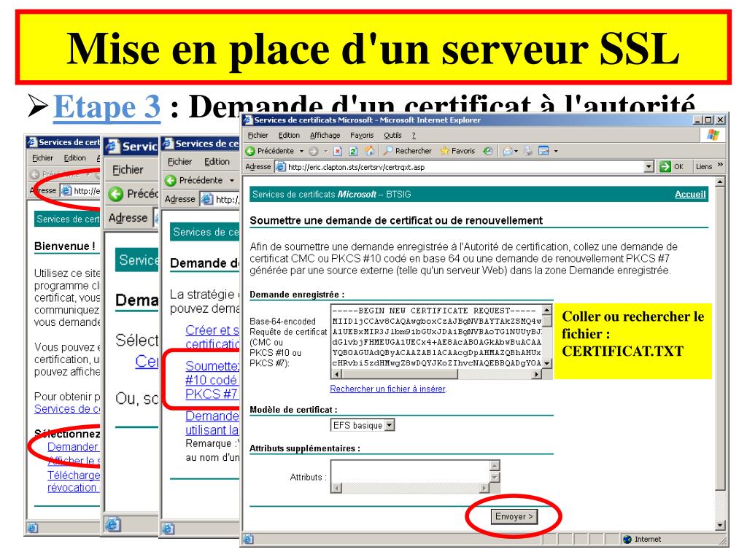Click the Soumettez link in the third window
Image resolution: width=747 pixels, height=560 pixels.
212,379
